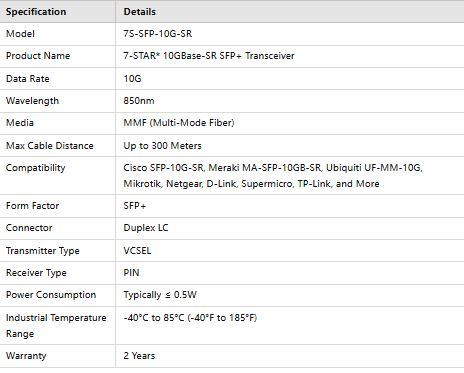The image size is (464, 373).
Task: Select the model value 7S-SFP-10G-SR
Action: tap(158, 34)
